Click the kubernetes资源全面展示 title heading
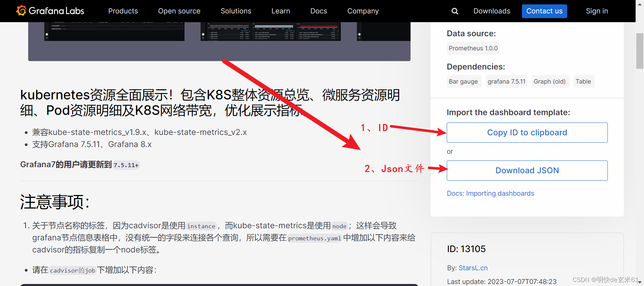Viewport: 644px width, 286px height. point(210,103)
